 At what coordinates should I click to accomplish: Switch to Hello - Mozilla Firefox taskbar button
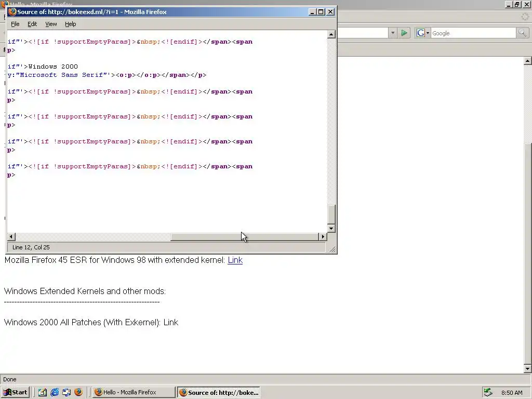134,392
